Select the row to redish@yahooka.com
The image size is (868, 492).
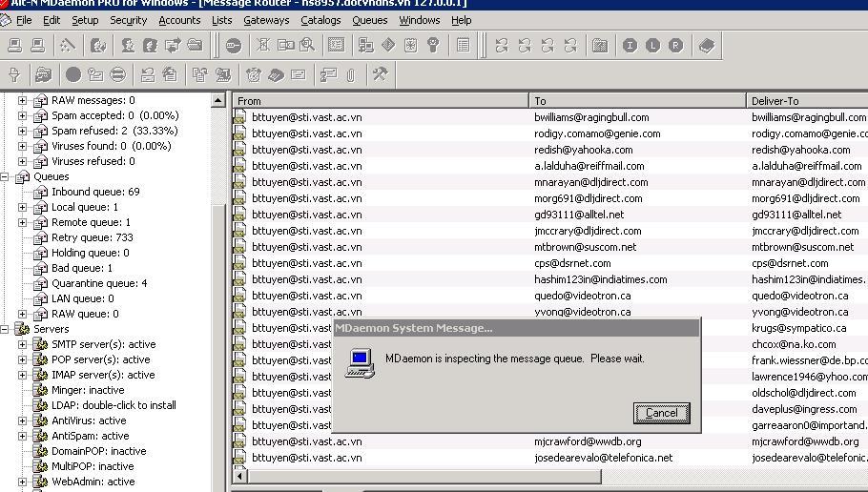coord(550,150)
